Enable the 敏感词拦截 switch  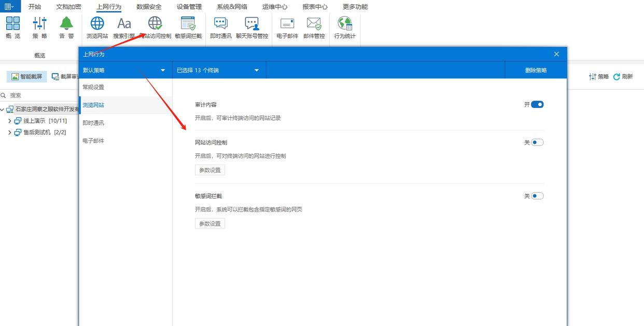tap(537, 195)
